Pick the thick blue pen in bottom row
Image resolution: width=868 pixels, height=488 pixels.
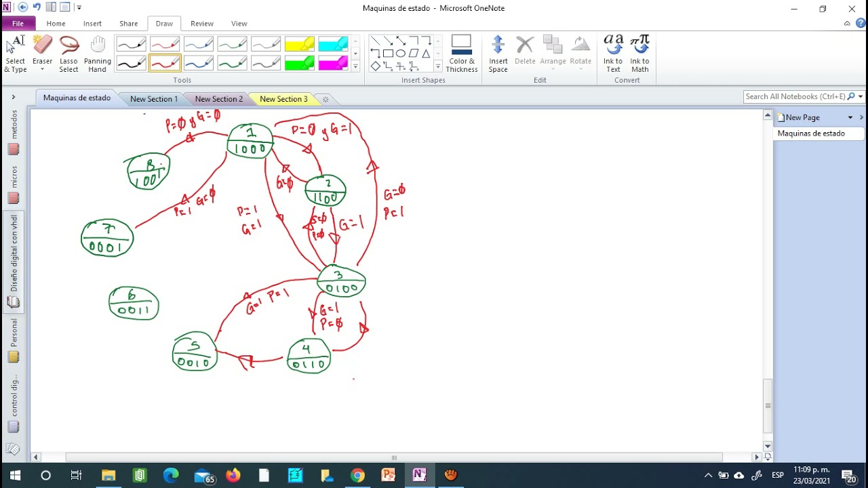(x=199, y=63)
